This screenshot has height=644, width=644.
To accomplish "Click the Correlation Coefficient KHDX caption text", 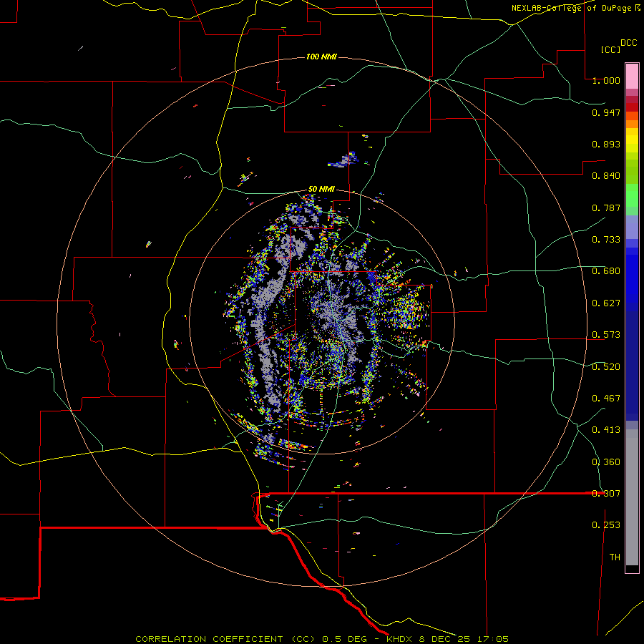I will click(322, 639).
